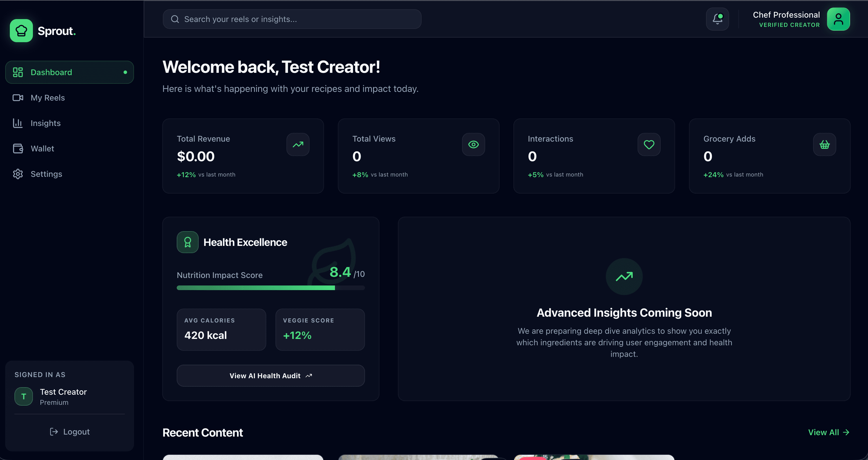Follow the View All link
Screen dimensions: 868x460
[x=828, y=432]
